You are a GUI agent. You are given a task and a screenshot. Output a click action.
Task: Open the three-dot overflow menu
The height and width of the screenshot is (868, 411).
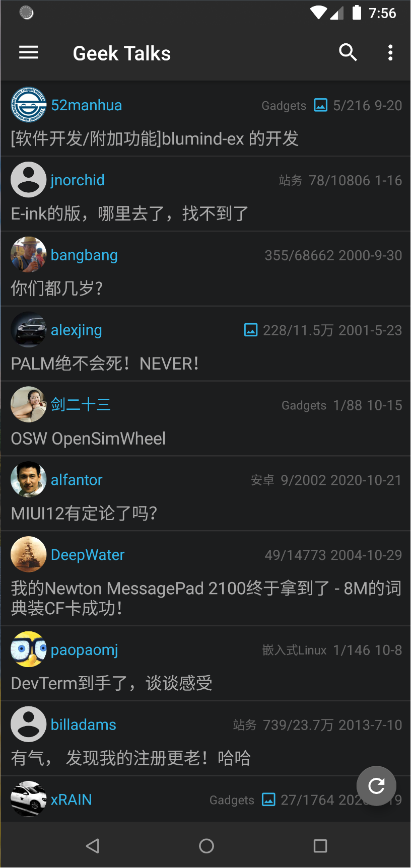390,52
